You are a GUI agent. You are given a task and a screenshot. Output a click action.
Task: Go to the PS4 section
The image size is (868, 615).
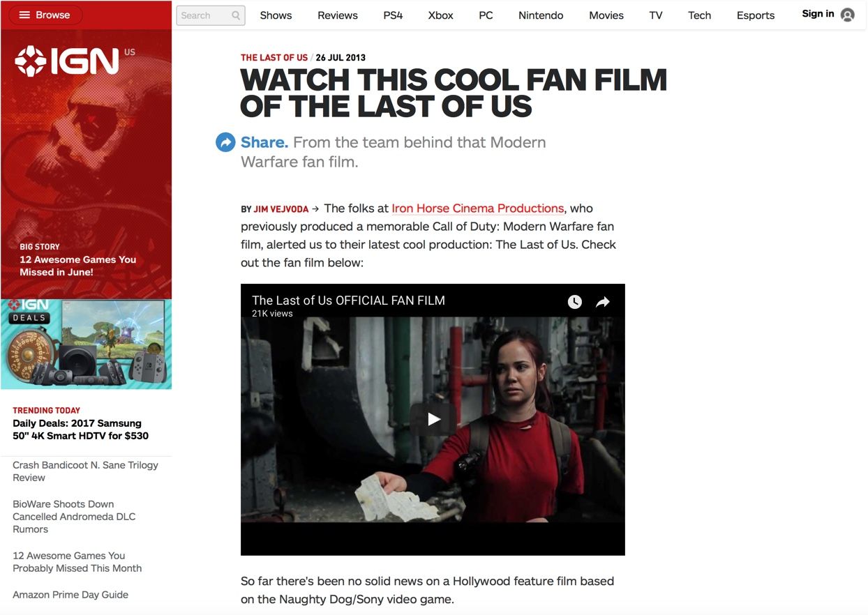393,15
